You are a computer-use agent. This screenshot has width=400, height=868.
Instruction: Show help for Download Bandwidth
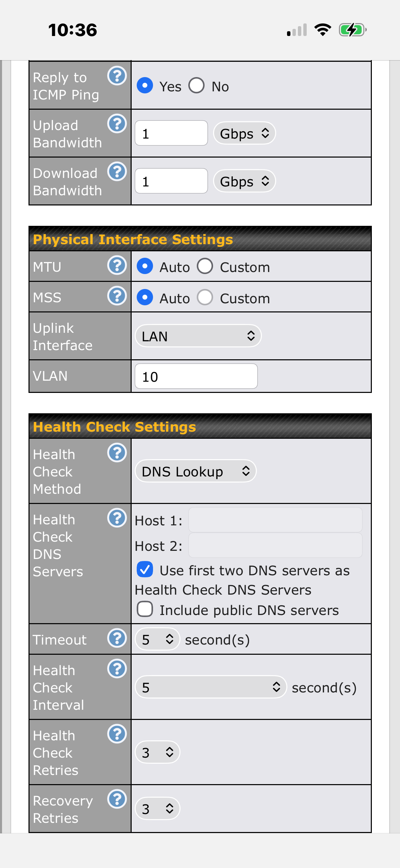click(x=117, y=171)
